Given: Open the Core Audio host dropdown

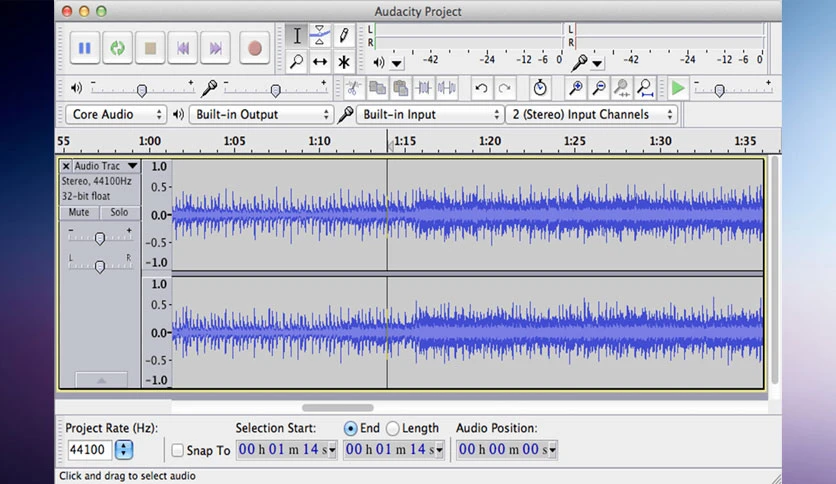Looking at the screenshot, I should [116, 115].
